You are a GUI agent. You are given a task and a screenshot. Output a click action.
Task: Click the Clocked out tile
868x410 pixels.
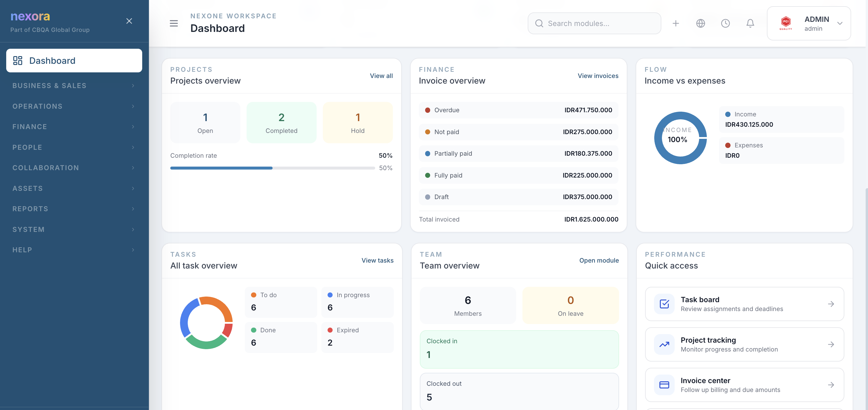coord(519,391)
